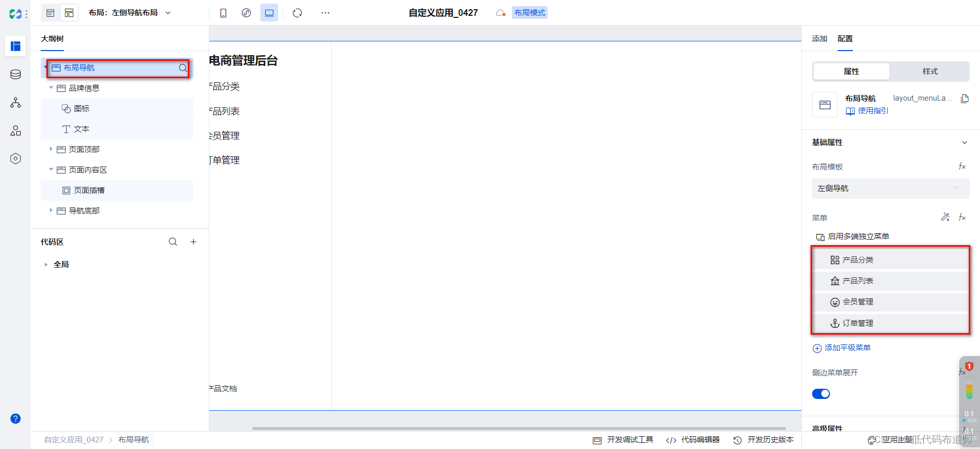Select the 属性 tab

(x=851, y=72)
